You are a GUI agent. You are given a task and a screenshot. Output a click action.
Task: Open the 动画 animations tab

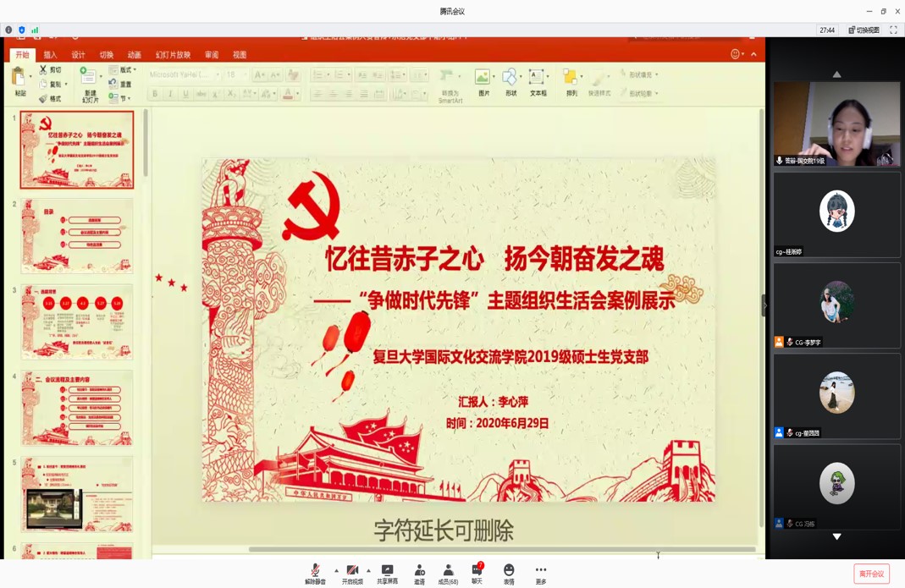(135, 55)
